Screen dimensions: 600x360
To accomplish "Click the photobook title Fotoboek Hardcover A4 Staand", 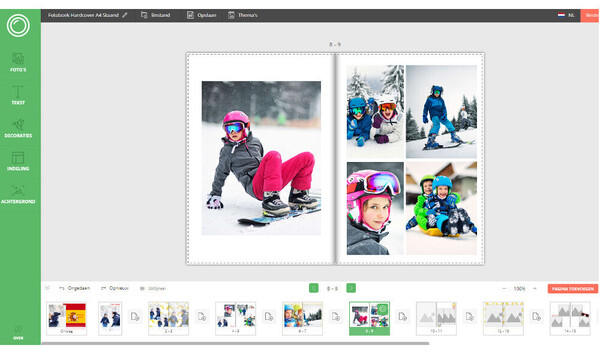I will pyautogui.click(x=83, y=15).
